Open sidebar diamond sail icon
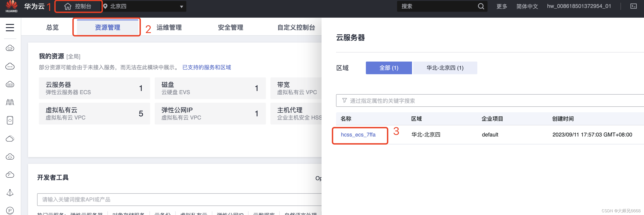Screen dimensions: 644x215 pos(10,192)
